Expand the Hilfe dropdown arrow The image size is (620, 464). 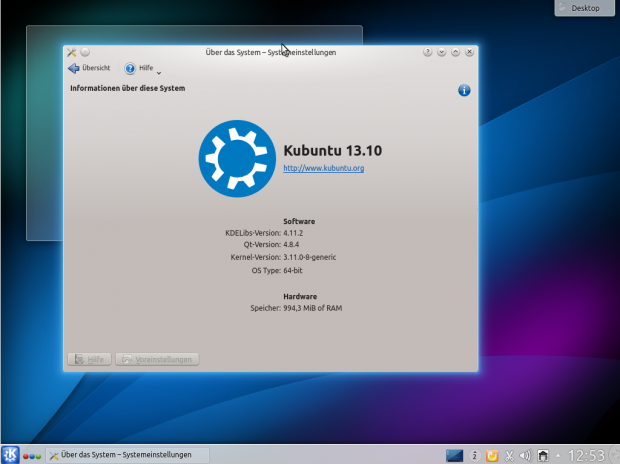tap(159, 73)
